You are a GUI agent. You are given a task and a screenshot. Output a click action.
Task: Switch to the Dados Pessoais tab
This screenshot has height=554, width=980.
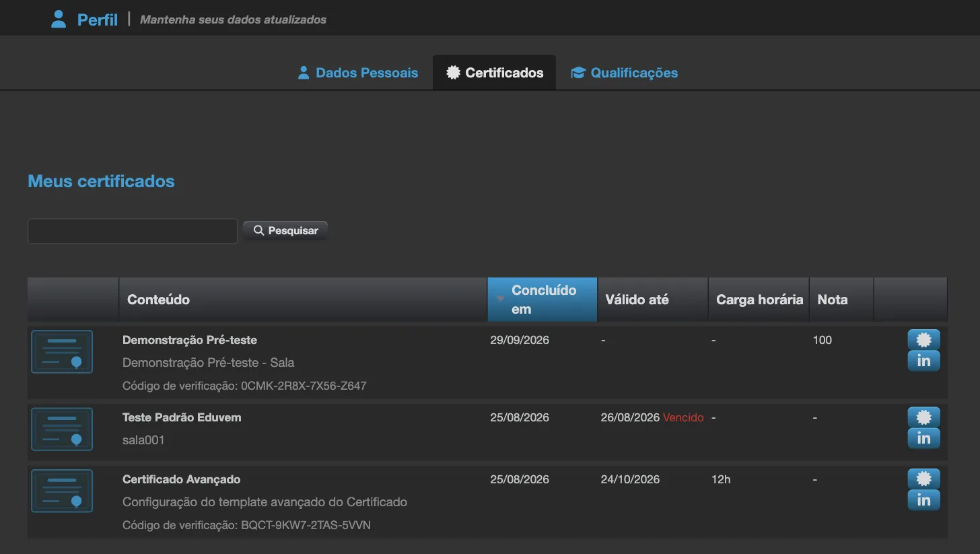[358, 73]
